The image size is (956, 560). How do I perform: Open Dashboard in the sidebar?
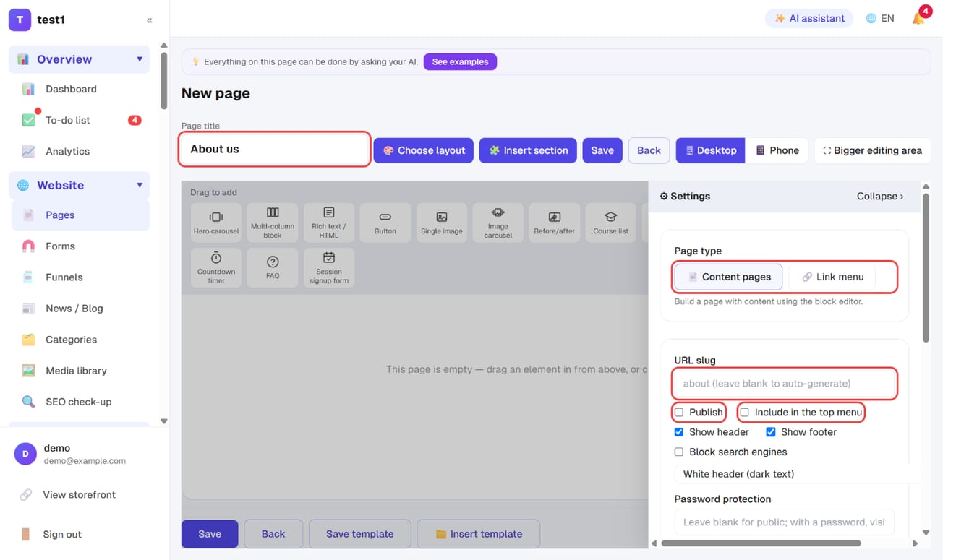click(x=80, y=90)
